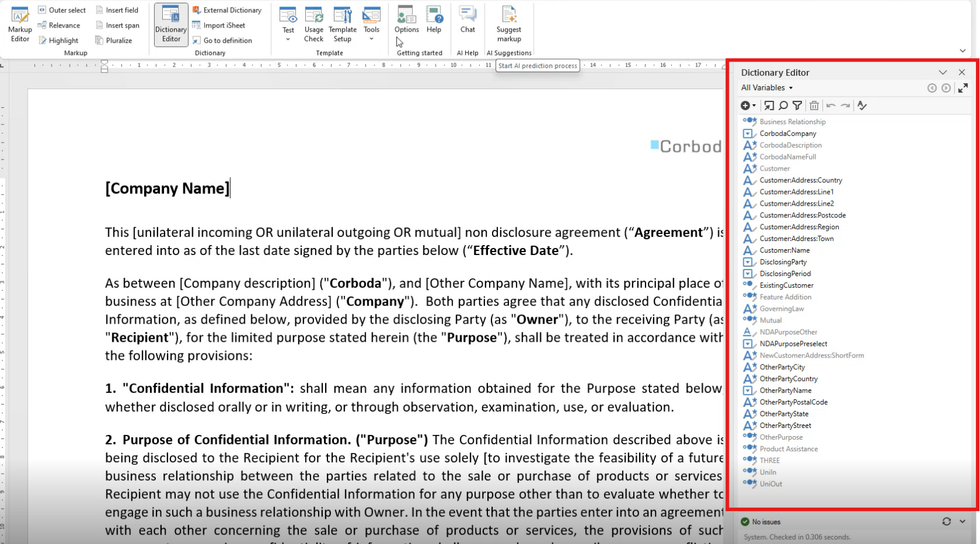Screen dimensions: 980x544
Task: Open the Markup Editor
Action: [19, 25]
